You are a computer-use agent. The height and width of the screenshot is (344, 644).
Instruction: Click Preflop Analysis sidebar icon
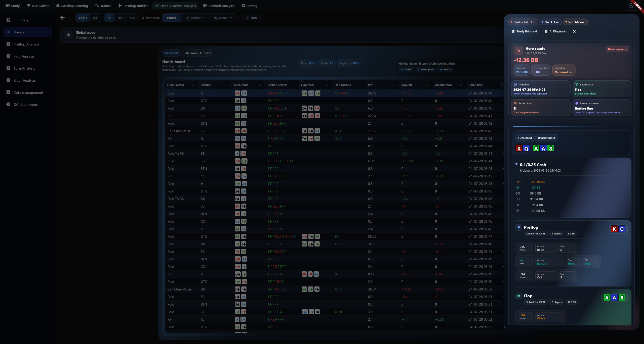(x=8, y=44)
